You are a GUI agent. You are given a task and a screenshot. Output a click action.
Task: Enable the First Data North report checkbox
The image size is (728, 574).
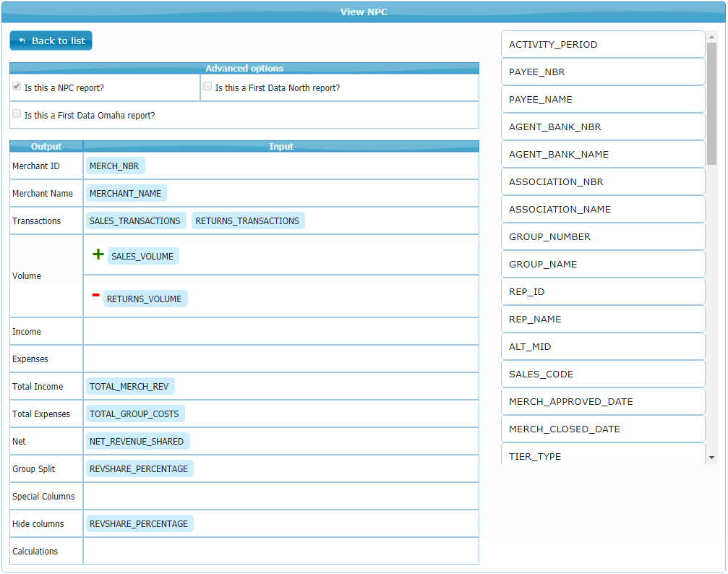pyautogui.click(x=207, y=87)
